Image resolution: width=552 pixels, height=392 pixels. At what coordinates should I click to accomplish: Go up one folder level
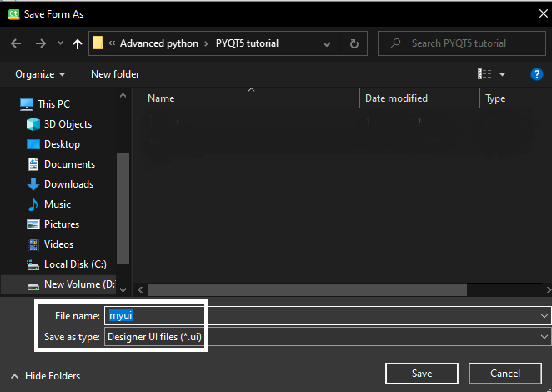pos(77,43)
